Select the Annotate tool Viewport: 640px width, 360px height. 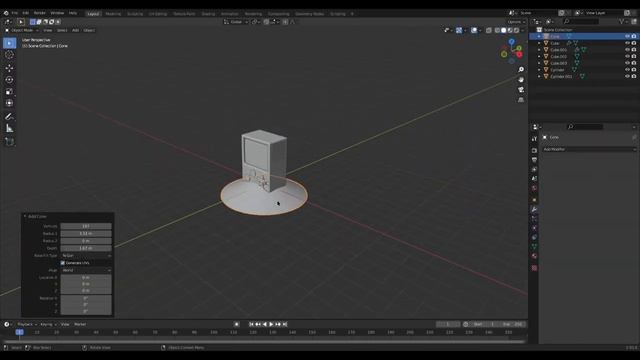click(9, 117)
